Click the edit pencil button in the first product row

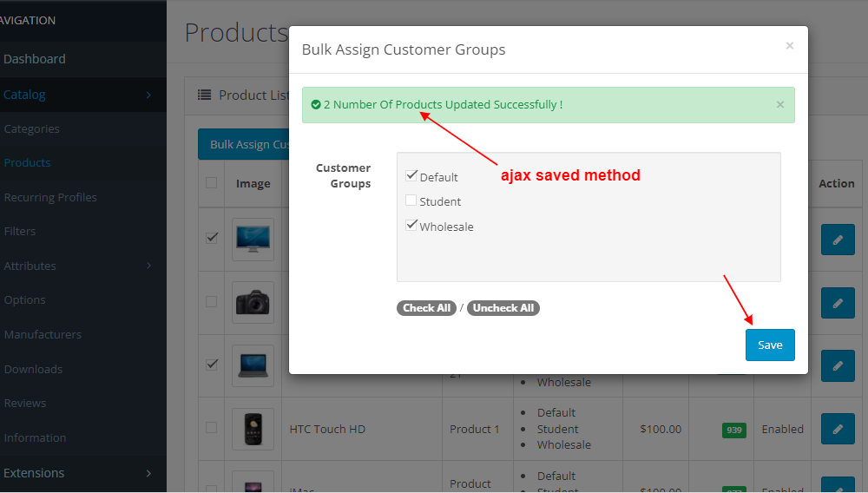[x=837, y=240]
